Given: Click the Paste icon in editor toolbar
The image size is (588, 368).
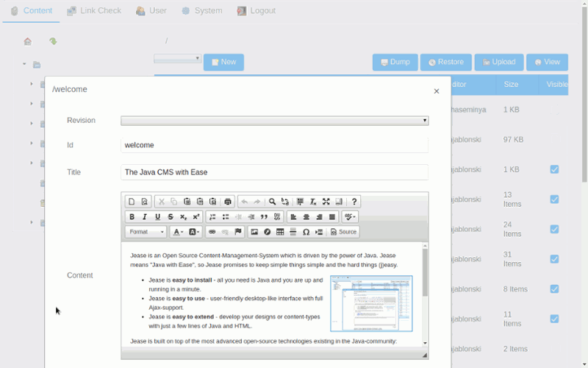Looking at the screenshot, I should [x=187, y=202].
